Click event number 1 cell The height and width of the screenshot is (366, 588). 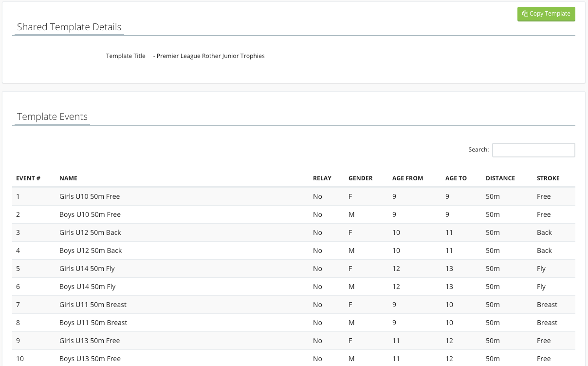[18, 196]
